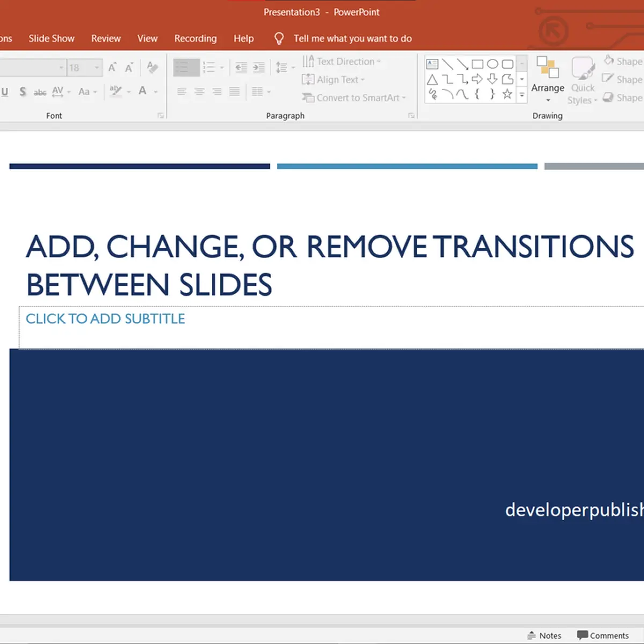Screen dimensions: 644x644
Task: Select the Scribble freeform shape
Action: coord(432,94)
